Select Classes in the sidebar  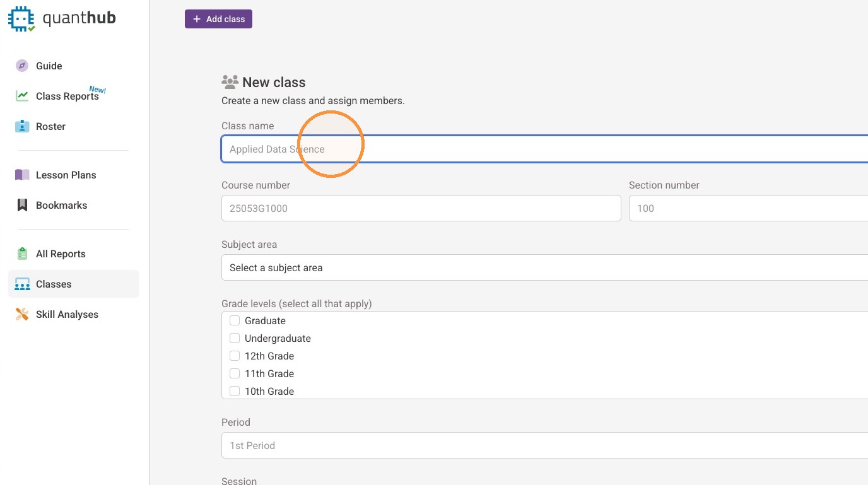tap(73, 284)
